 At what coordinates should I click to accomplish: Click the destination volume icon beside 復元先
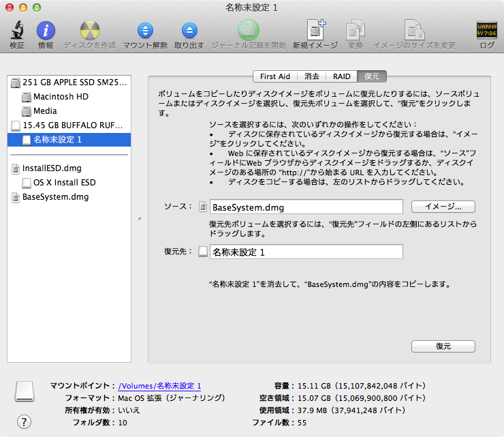(203, 252)
